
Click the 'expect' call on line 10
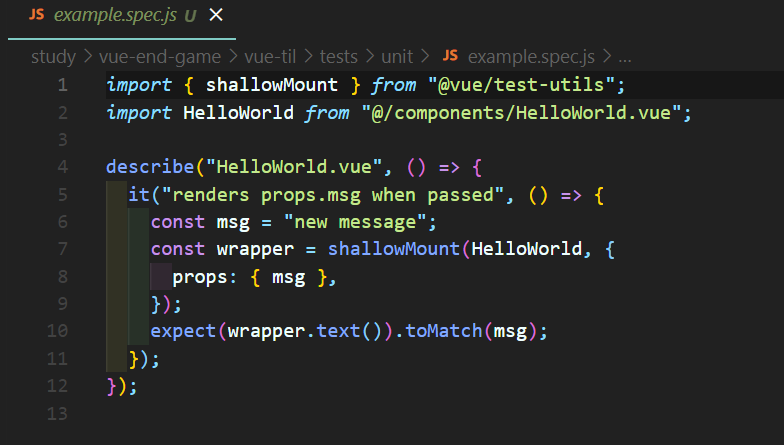click(x=183, y=330)
